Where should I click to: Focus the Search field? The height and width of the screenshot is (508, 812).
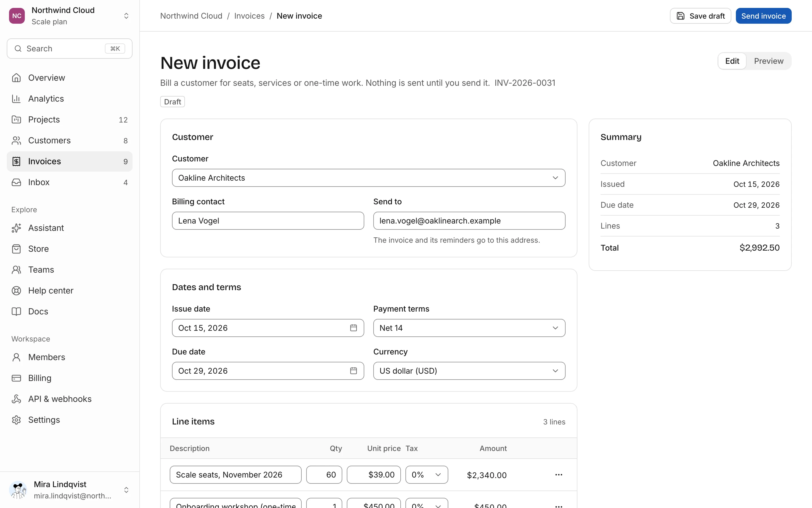tap(69, 49)
